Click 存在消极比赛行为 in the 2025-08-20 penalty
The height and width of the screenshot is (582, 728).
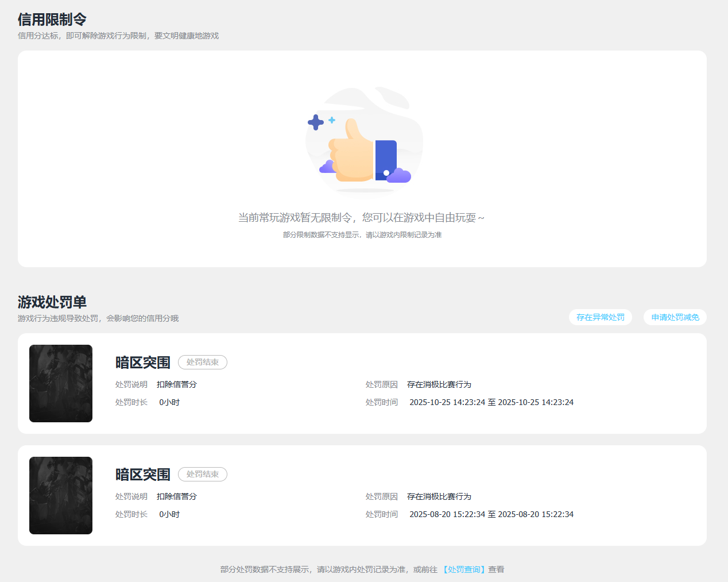point(439,496)
